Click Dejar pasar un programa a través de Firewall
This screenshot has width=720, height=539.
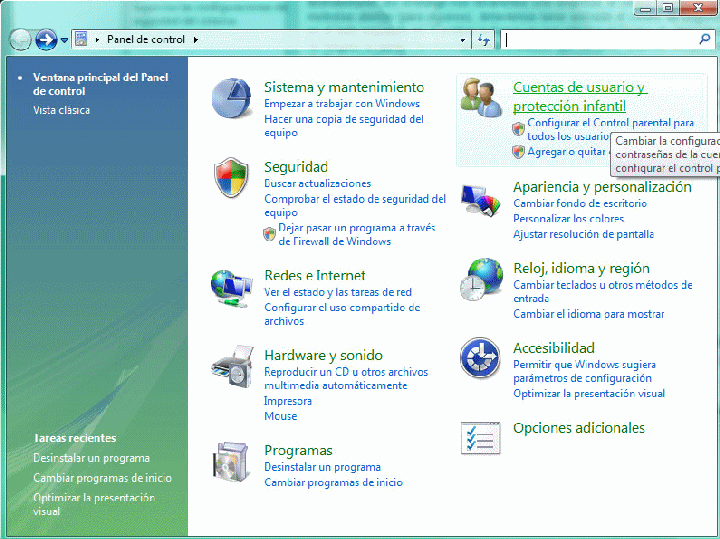point(356,234)
